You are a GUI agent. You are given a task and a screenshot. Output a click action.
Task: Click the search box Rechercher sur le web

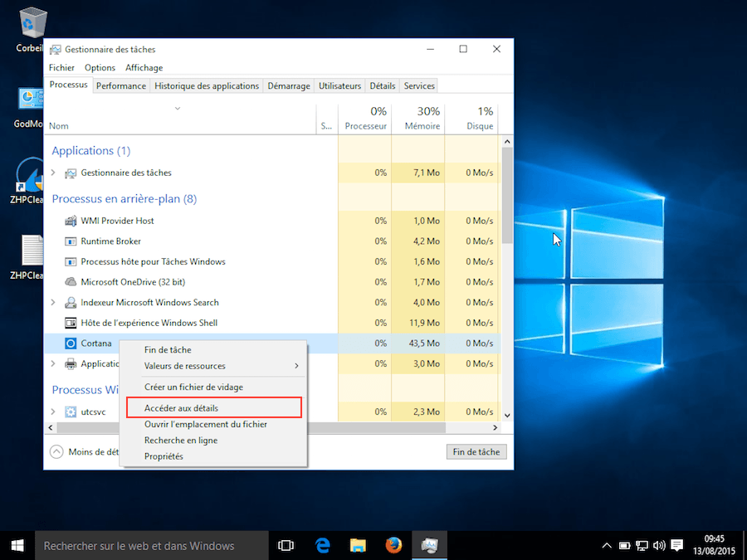151,546
